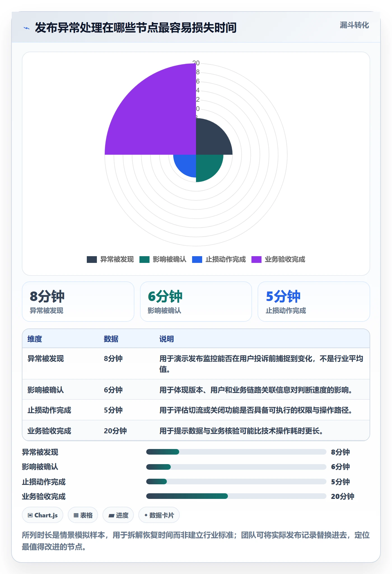Toggle the 影响被确认 legend swatch
The width and height of the screenshot is (392, 574).
(144, 260)
